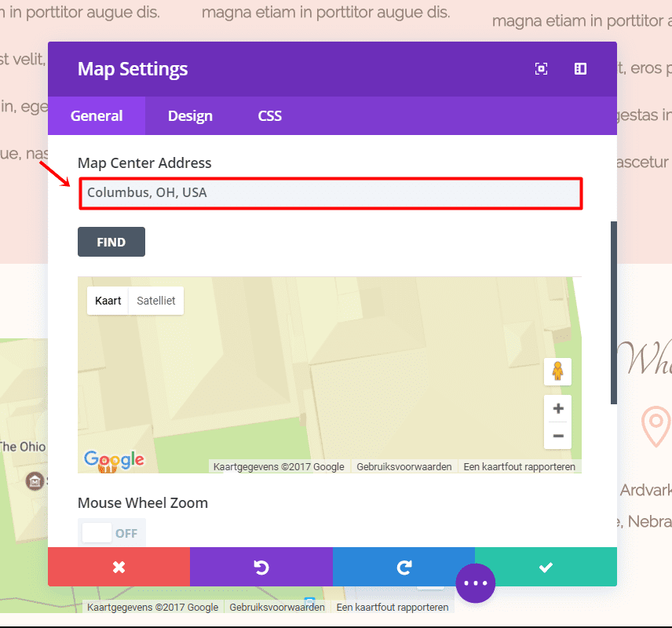
Task: Click Gebruiksvoorwaarden on the background page map
Action: [x=277, y=608]
